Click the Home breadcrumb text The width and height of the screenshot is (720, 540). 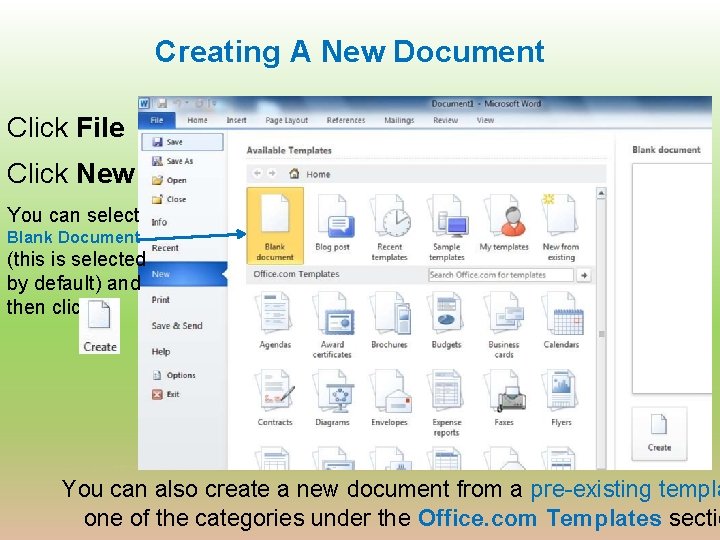(318, 174)
